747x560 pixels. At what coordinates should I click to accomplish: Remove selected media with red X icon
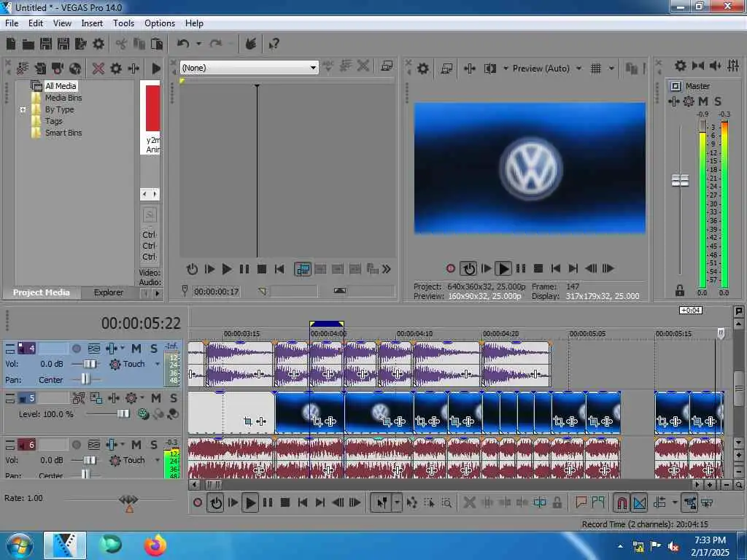tap(98, 69)
